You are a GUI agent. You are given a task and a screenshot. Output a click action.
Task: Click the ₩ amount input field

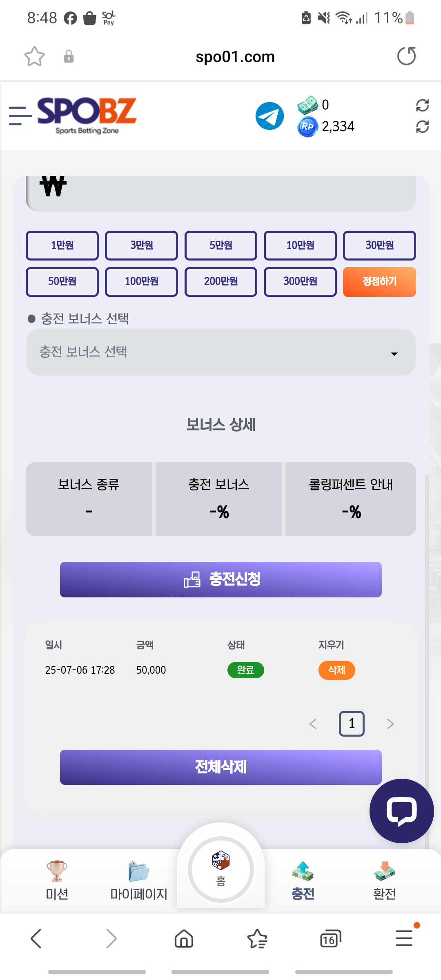tap(221, 193)
